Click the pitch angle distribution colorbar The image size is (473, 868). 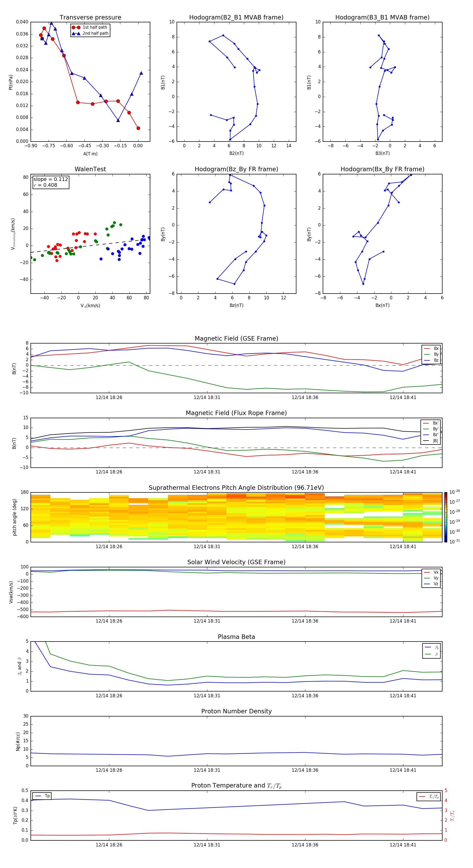(446, 517)
